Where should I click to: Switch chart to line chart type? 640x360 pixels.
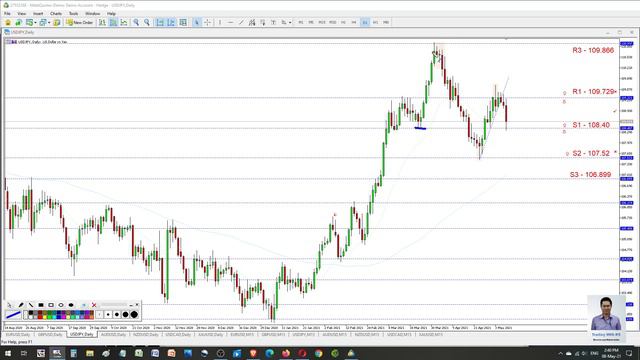click(124, 22)
